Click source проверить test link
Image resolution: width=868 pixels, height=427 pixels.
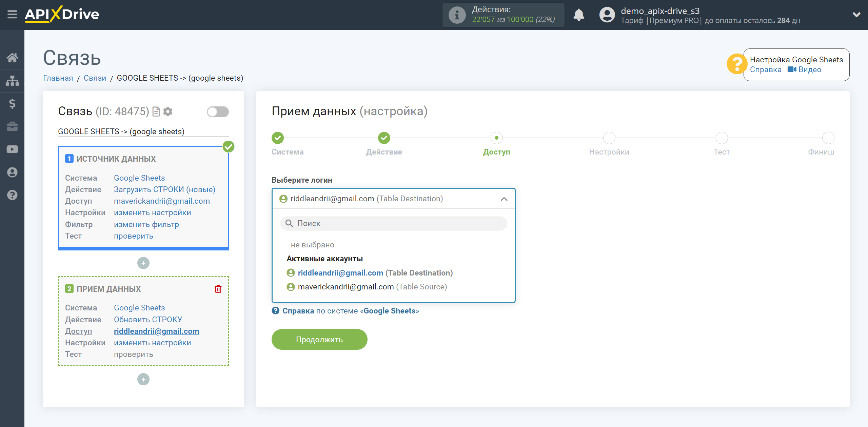point(133,236)
